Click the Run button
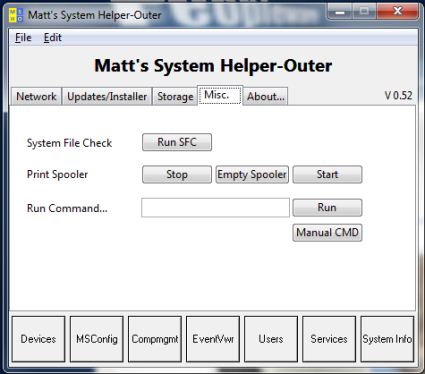 (x=327, y=208)
